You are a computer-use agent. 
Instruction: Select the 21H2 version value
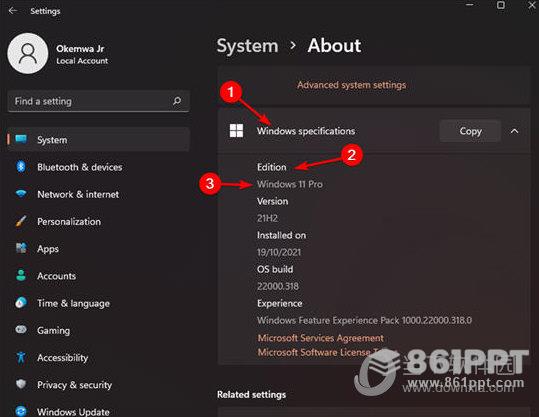(x=267, y=218)
